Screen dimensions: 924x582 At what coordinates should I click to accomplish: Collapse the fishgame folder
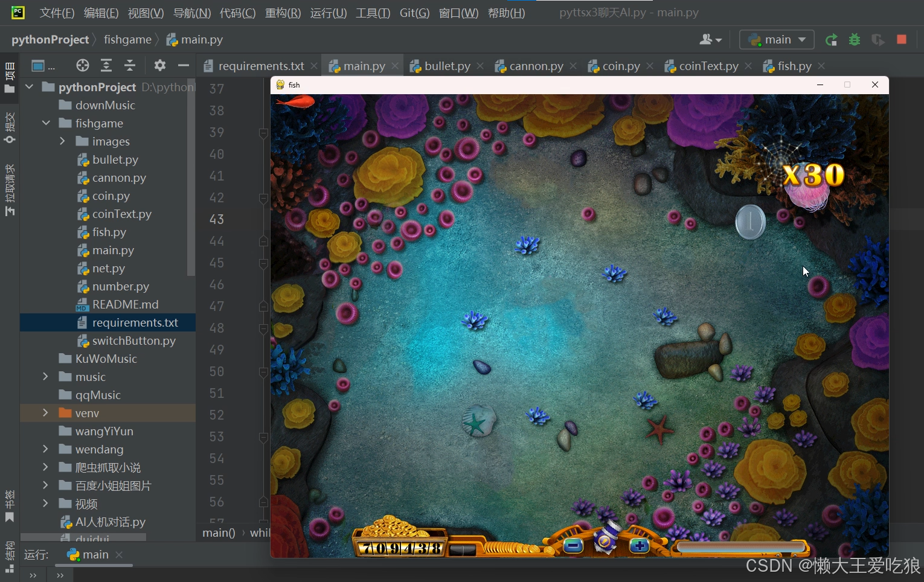click(x=46, y=123)
